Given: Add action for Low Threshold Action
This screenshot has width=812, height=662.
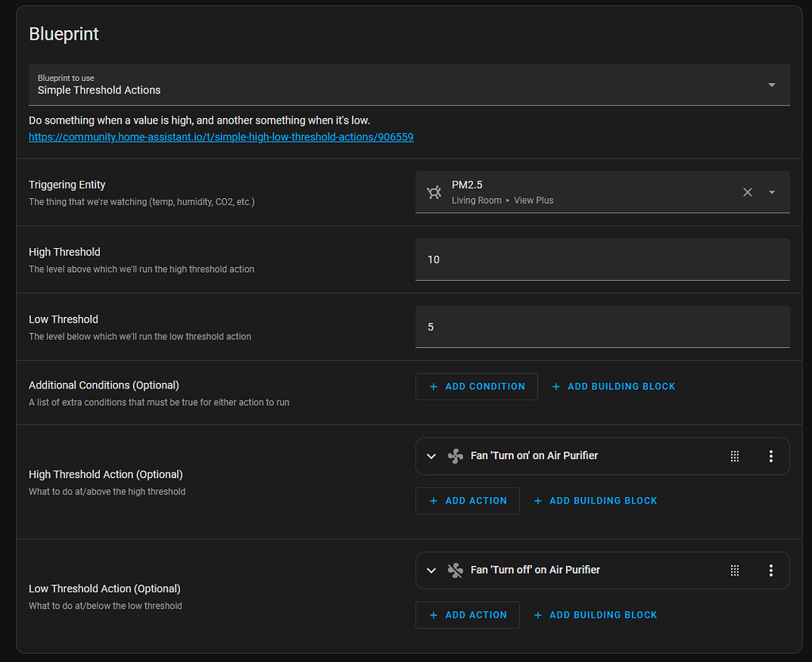Looking at the screenshot, I should [468, 615].
